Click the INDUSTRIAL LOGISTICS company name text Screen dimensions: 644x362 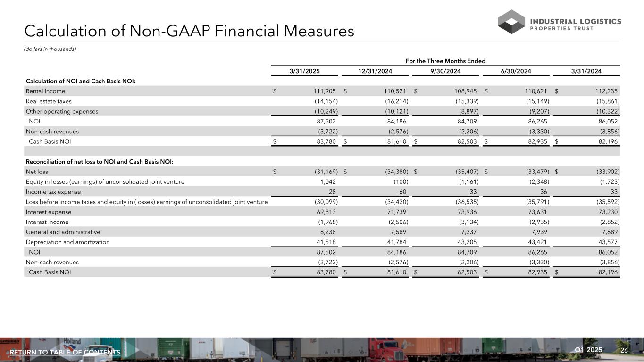(576, 21)
